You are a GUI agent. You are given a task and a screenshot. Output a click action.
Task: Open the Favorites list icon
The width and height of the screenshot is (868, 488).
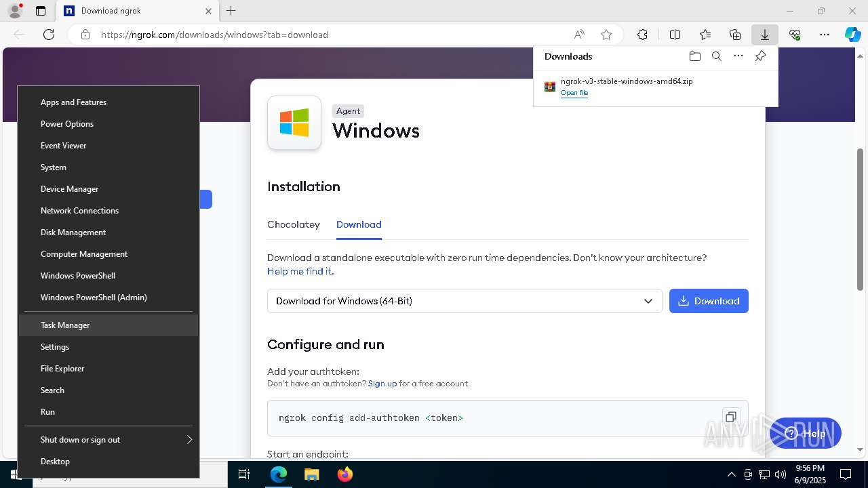point(705,35)
